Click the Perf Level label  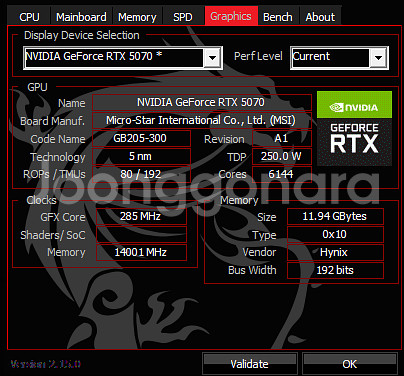click(x=258, y=56)
